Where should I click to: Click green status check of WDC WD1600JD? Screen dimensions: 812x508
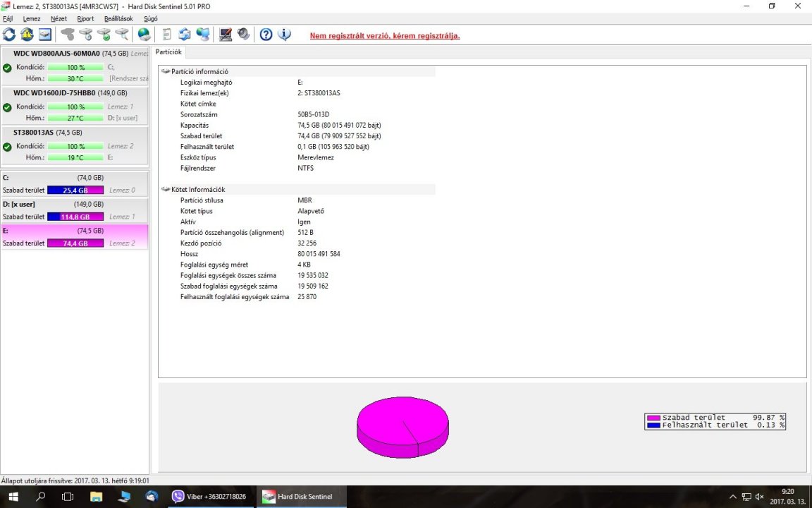coord(7,107)
